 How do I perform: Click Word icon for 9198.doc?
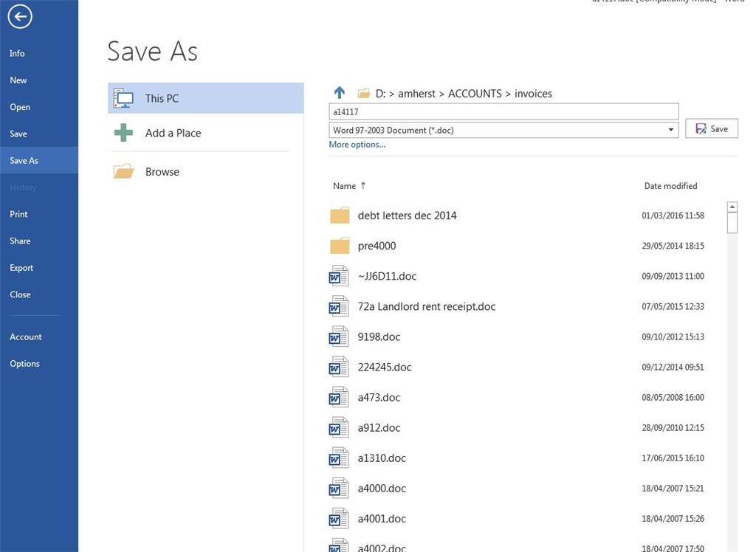(x=339, y=337)
